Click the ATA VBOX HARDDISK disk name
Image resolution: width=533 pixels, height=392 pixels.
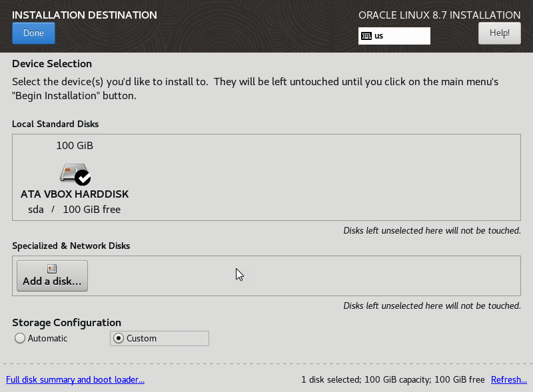(75, 194)
